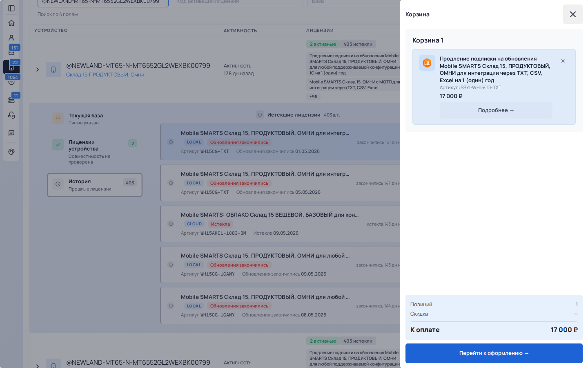The image size is (588, 368).
Task: Toggle the sidebar collapse panel icon
Action: click(11, 8)
